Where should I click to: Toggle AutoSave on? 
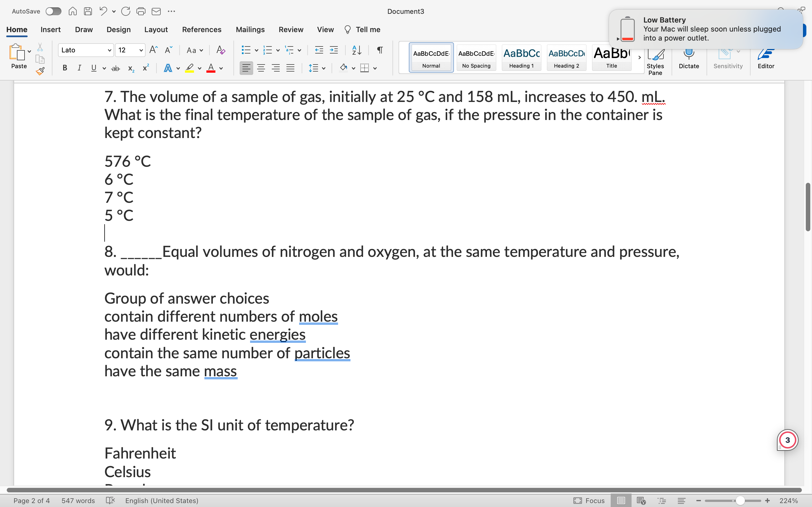pyautogui.click(x=53, y=11)
